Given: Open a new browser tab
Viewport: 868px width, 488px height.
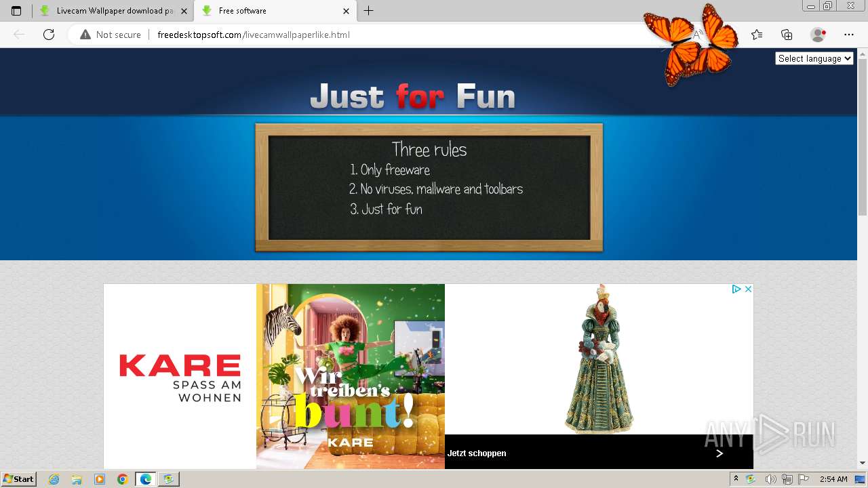Looking at the screenshot, I should click(368, 11).
